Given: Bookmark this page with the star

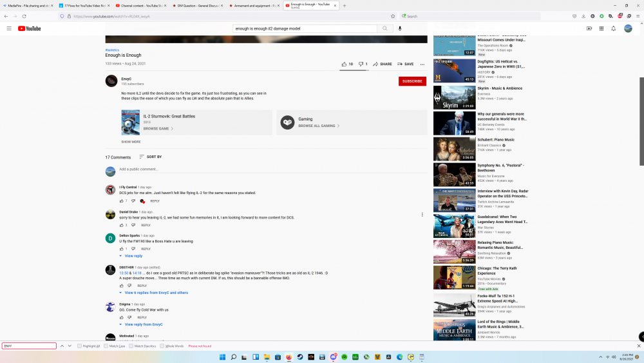Looking at the screenshot, I should (393, 17).
